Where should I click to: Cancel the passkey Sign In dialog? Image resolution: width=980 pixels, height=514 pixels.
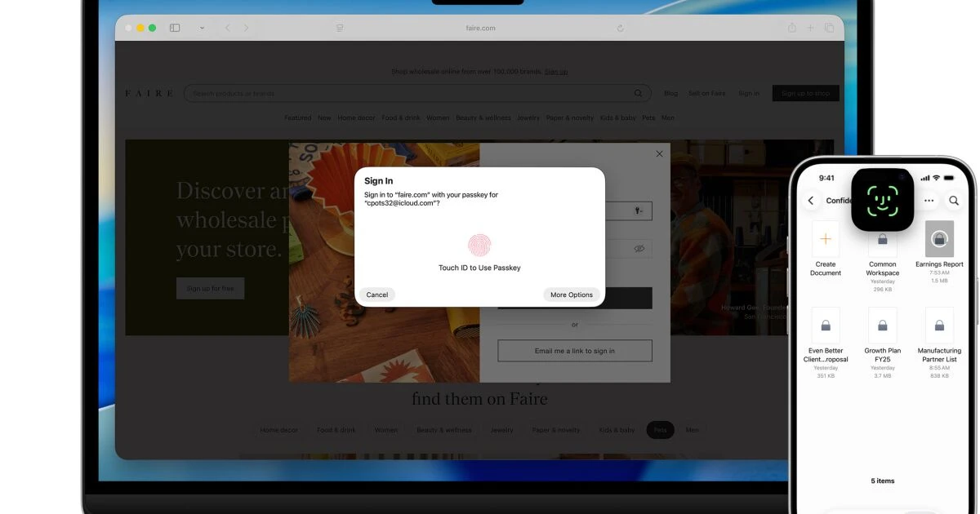coord(377,295)
